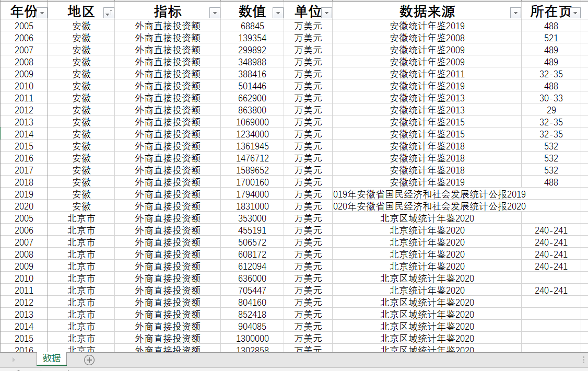The height and width of the screenshot is (371, 588).
Task: Select the value cell 1794000
Action: [252, 194]
